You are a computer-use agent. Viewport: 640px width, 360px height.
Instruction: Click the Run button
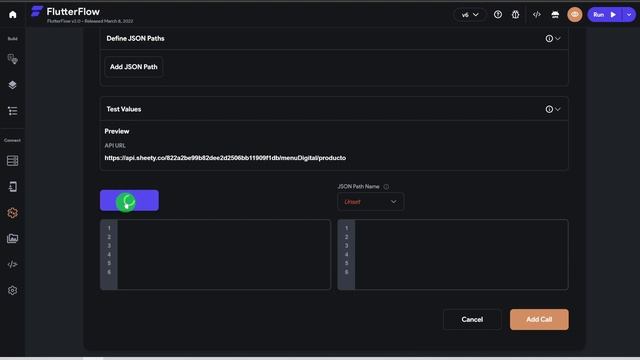point(605,15)
